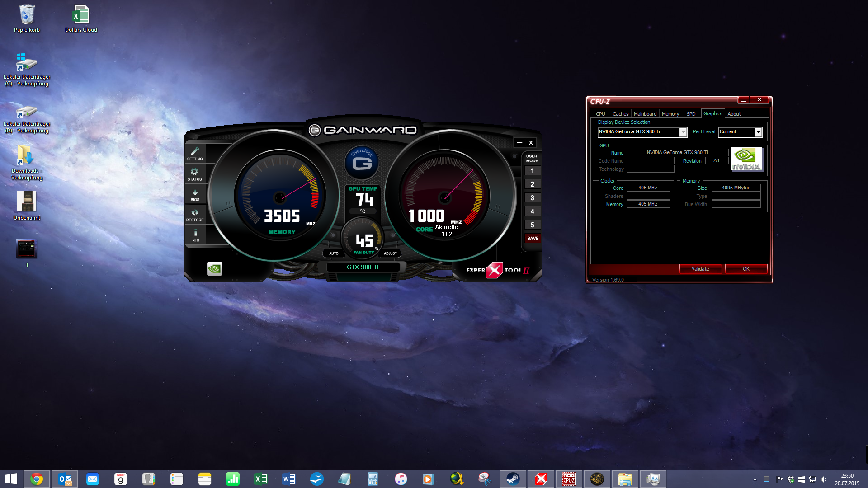Screen dimensions: 868x488
Task: Click the Overclock G center emblem
Action: coord(362,162)
